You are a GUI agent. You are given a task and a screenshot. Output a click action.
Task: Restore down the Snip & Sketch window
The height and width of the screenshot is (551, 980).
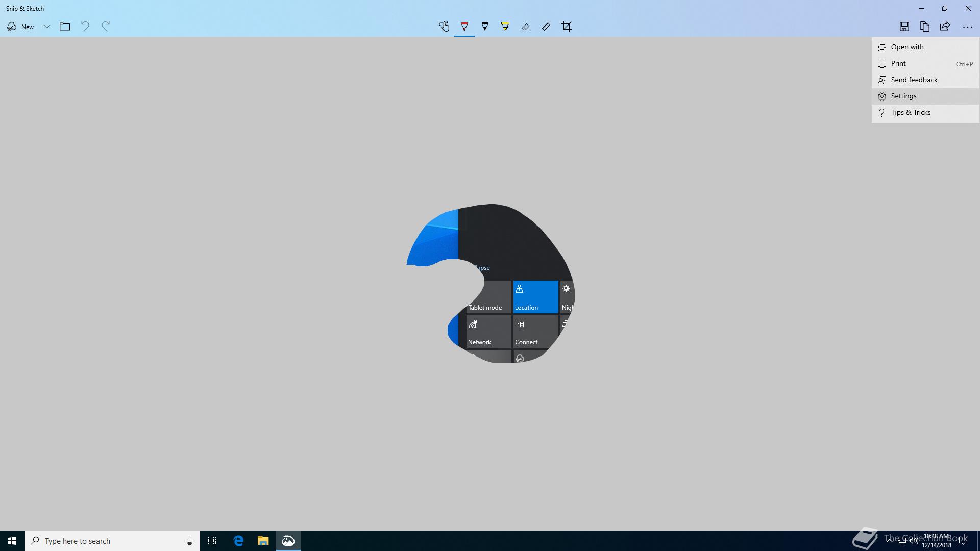point(945,8)
